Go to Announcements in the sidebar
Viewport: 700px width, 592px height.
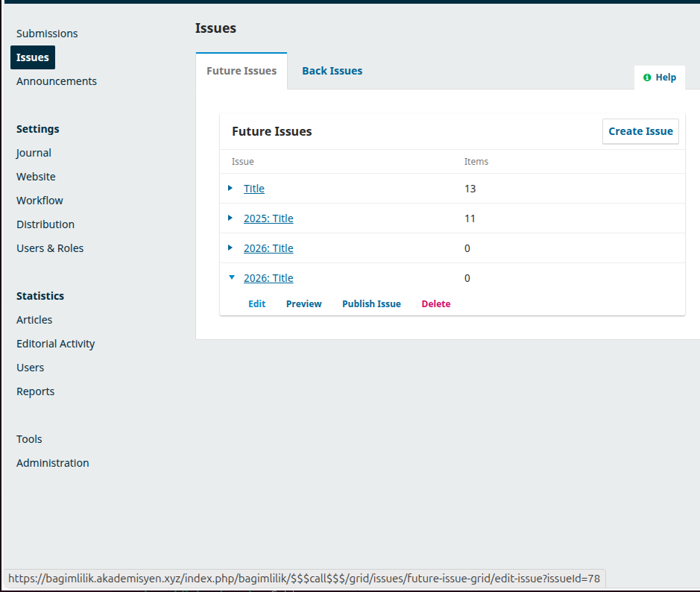pos(57,81)
